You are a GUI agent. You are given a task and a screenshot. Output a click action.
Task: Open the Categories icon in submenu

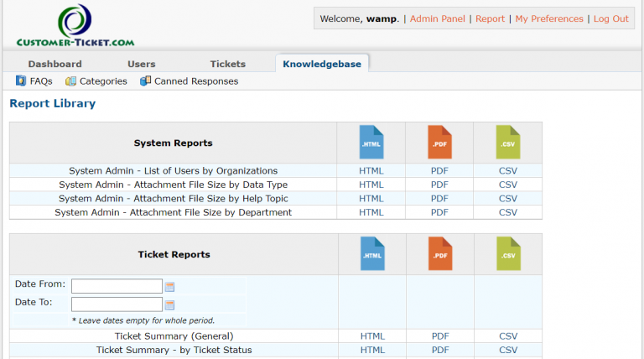(x=70, y=81)
